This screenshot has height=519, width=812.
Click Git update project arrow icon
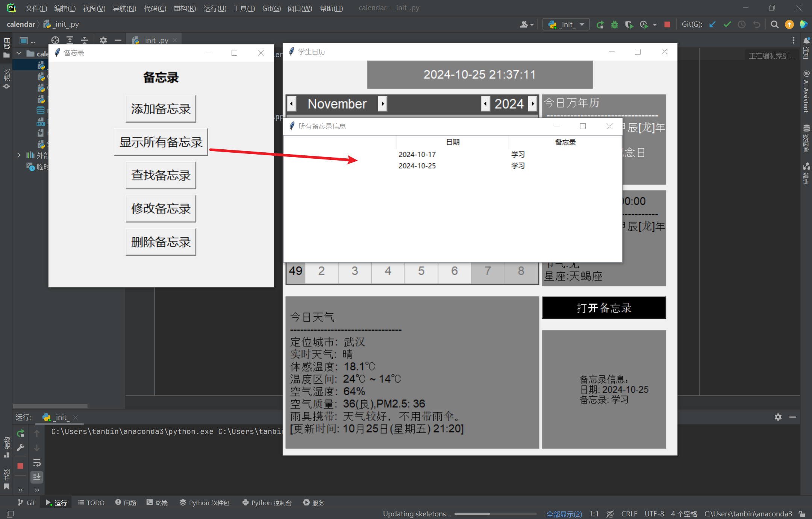712,25
